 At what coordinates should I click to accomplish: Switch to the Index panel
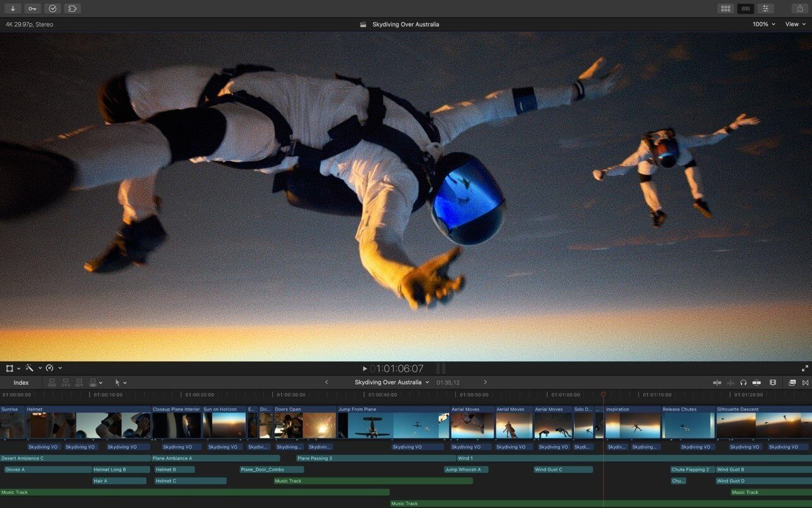click(21, 382)
